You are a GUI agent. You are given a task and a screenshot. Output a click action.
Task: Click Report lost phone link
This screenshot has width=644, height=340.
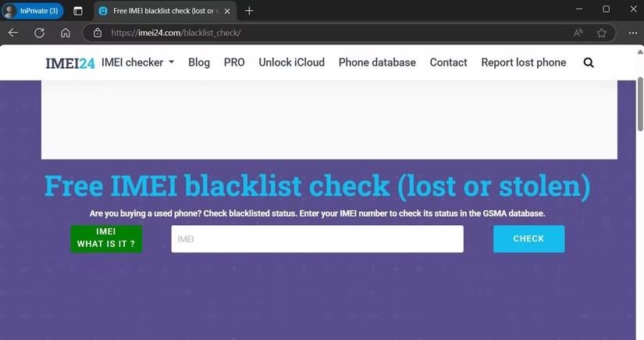tap(523, 63)
